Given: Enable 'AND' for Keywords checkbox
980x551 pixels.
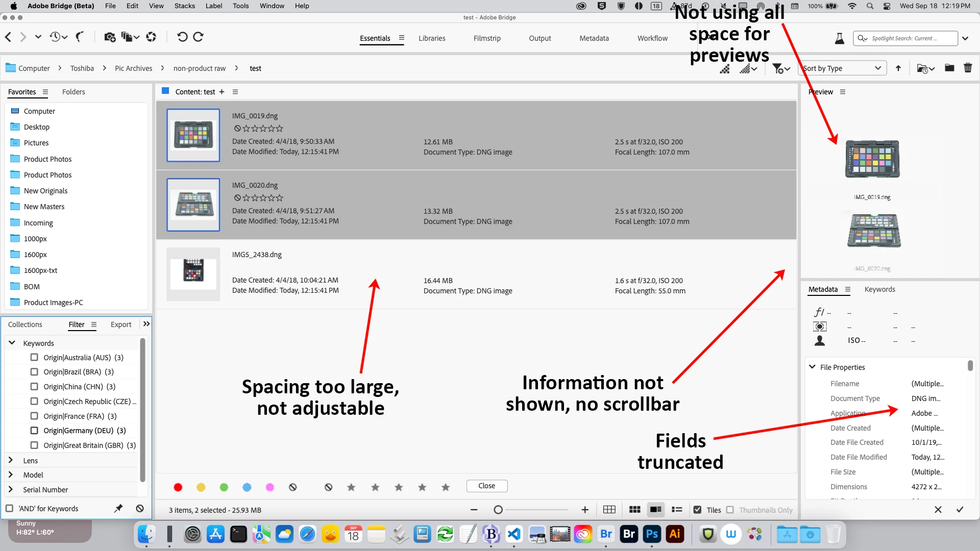Looking at the screenshot, I should (x=10, y=509).
